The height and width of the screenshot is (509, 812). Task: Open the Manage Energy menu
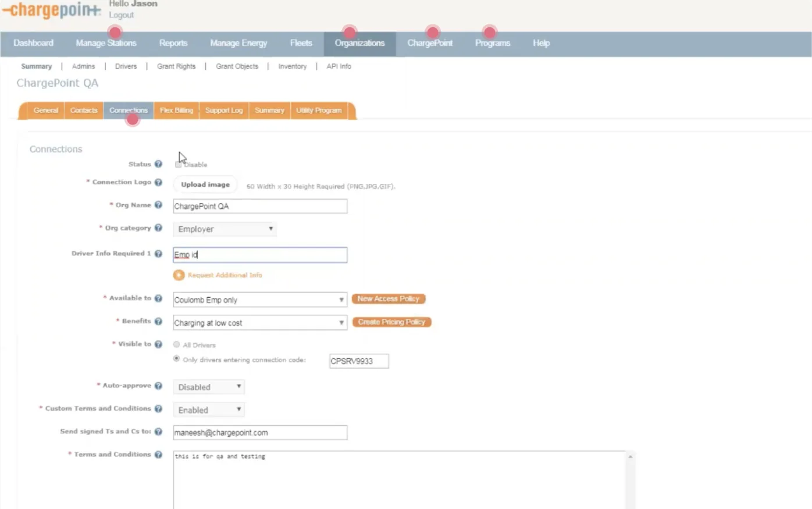coord(238,43)
